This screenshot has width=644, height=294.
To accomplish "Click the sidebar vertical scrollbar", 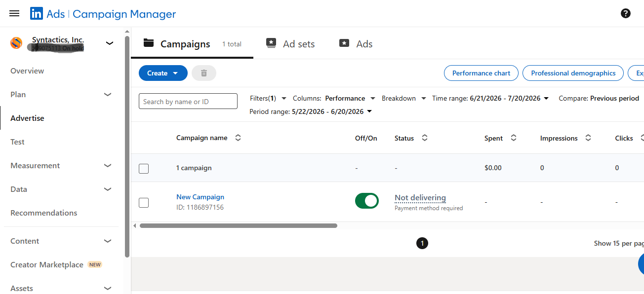I will point(127,147).
